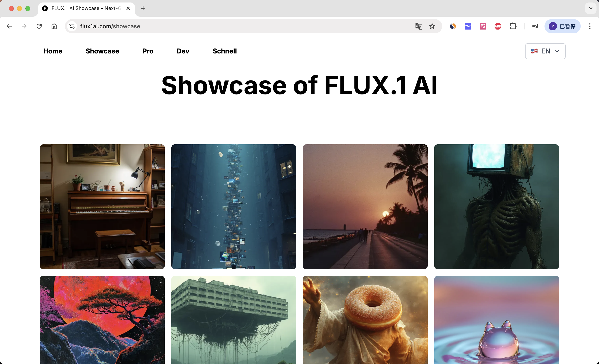Bookmark this page with star icon
This screenshot has width=599, height=364.
(432, 26)
